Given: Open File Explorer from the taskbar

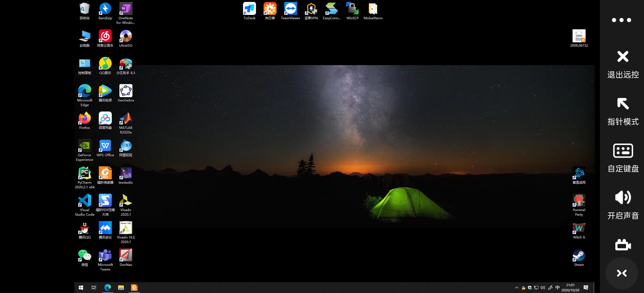Looking at the screenshot, I should pyautogui.click(x=121, y=288).
